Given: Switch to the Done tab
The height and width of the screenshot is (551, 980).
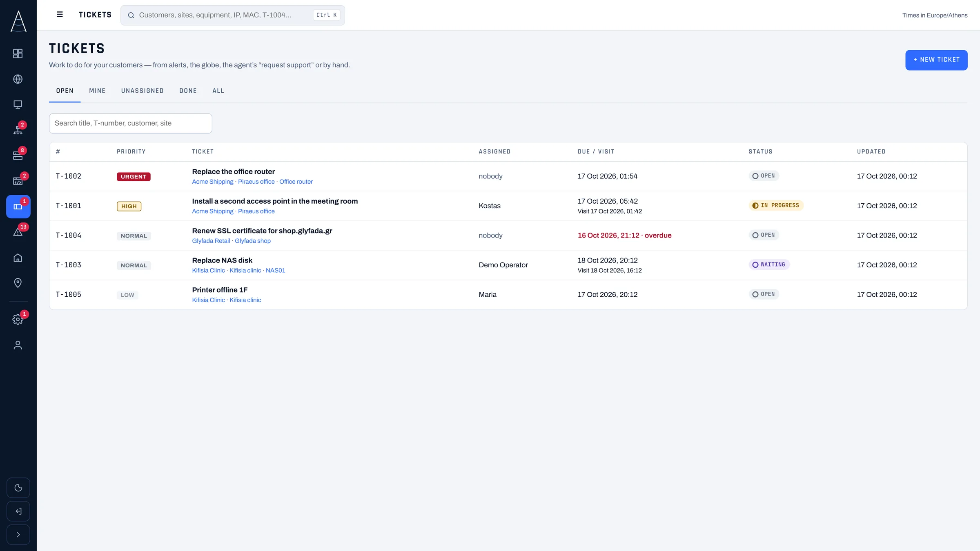Looking at the screenshot, I should pos(188,91).
